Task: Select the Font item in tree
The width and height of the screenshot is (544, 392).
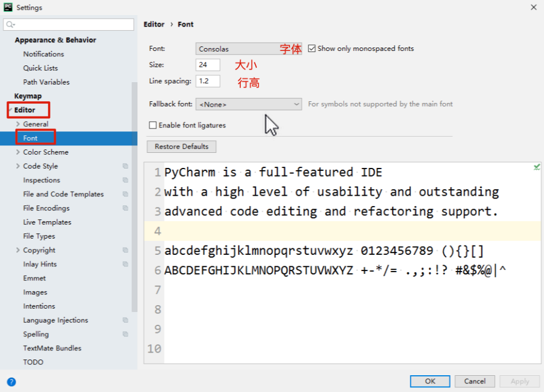Action: click(30, 138)
